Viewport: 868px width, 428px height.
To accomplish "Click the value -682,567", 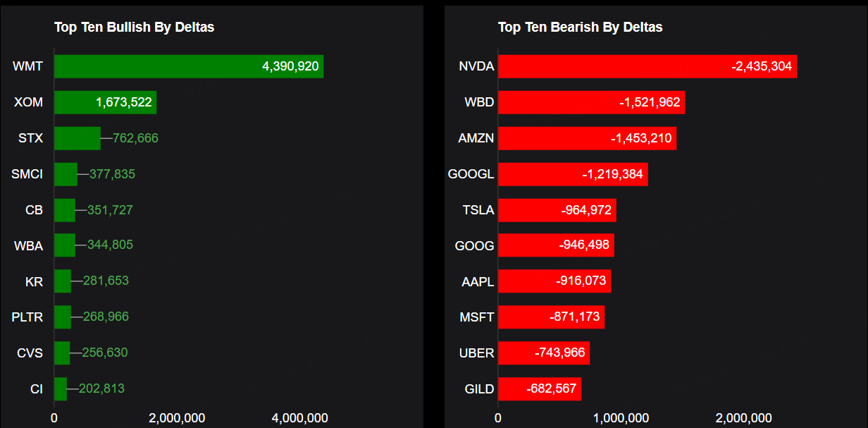I will 552,389.
